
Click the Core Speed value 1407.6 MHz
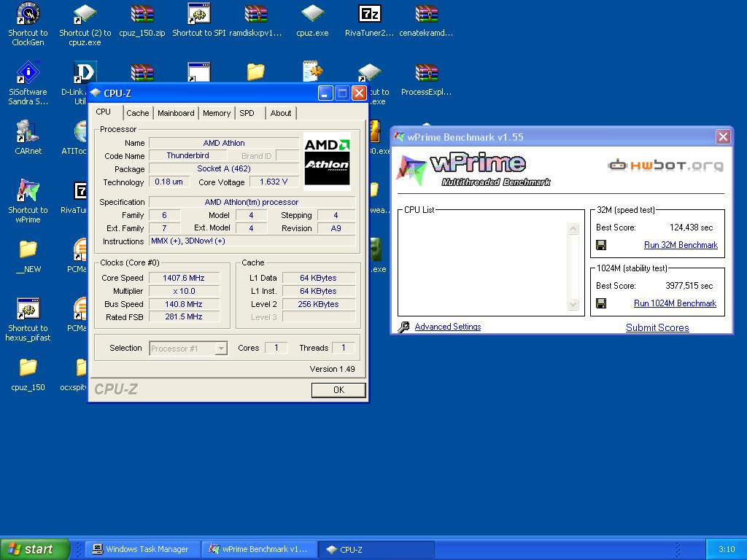184,278
